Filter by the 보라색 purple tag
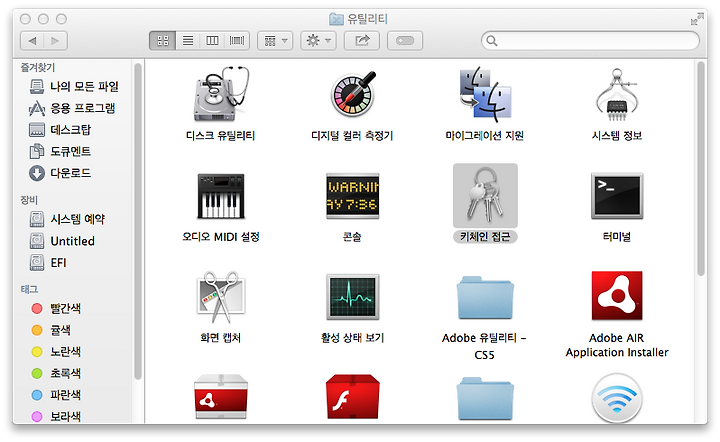 coord(56,416)
